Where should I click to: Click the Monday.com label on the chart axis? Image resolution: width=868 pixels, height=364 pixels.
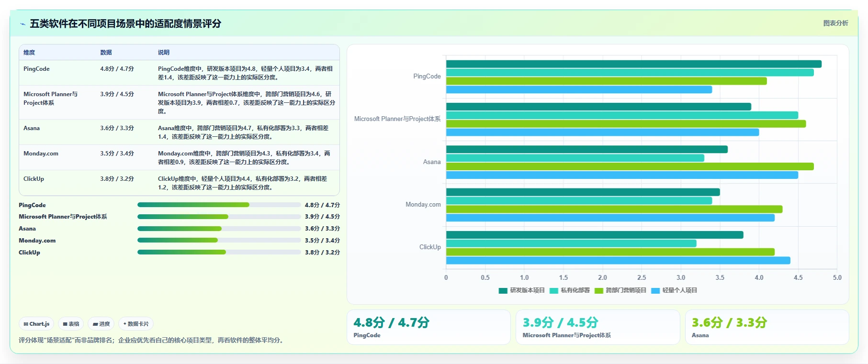[x=423, y=205]
